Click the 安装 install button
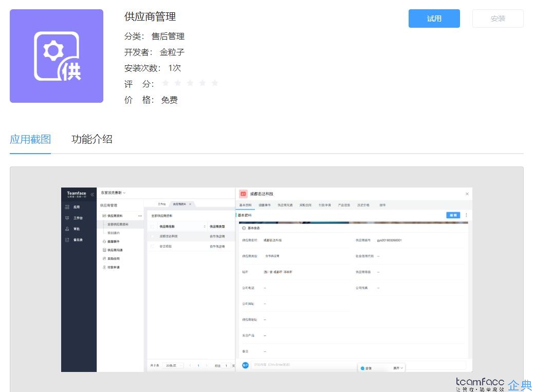533x392 pixels. click(498, 18)
